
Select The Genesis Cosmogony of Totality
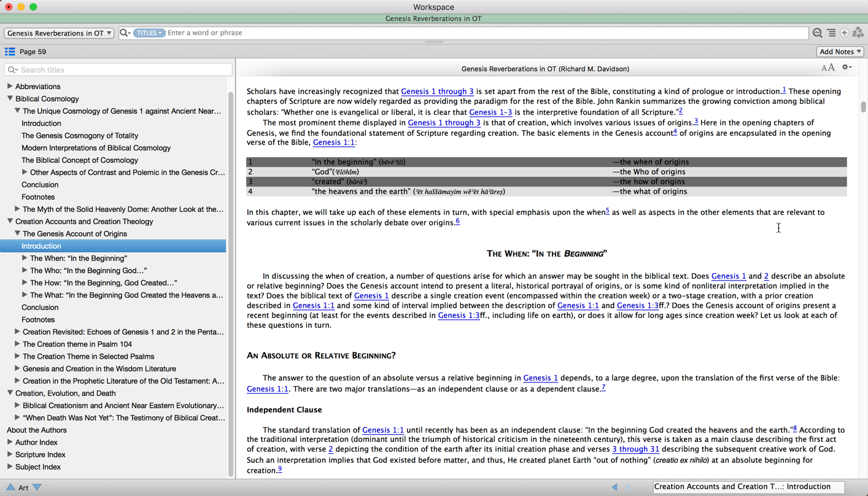(x=80, y=136)
